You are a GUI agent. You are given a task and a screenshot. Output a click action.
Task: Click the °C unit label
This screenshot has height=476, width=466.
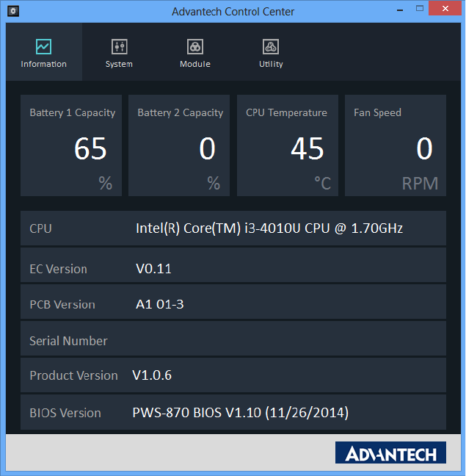point(322,183)
